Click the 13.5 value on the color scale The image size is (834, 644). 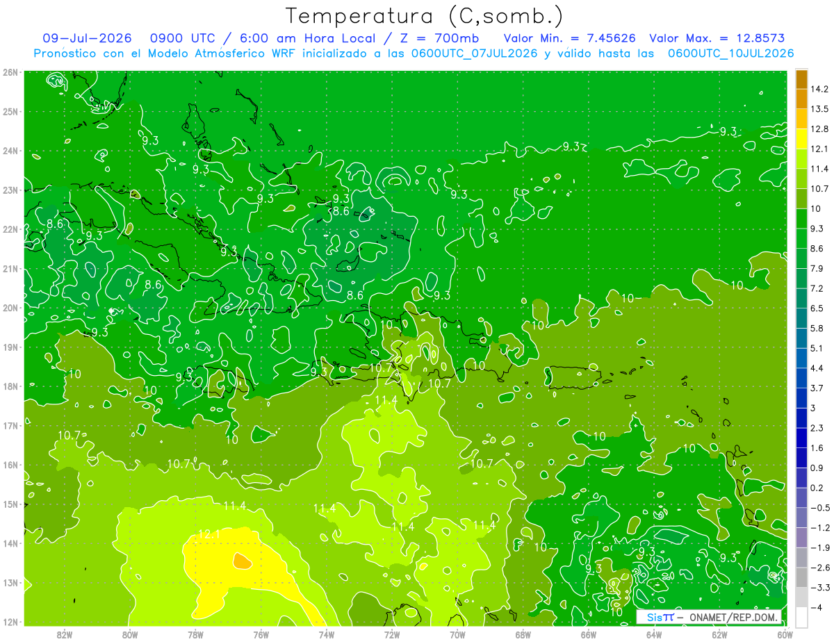coord(819,109)
